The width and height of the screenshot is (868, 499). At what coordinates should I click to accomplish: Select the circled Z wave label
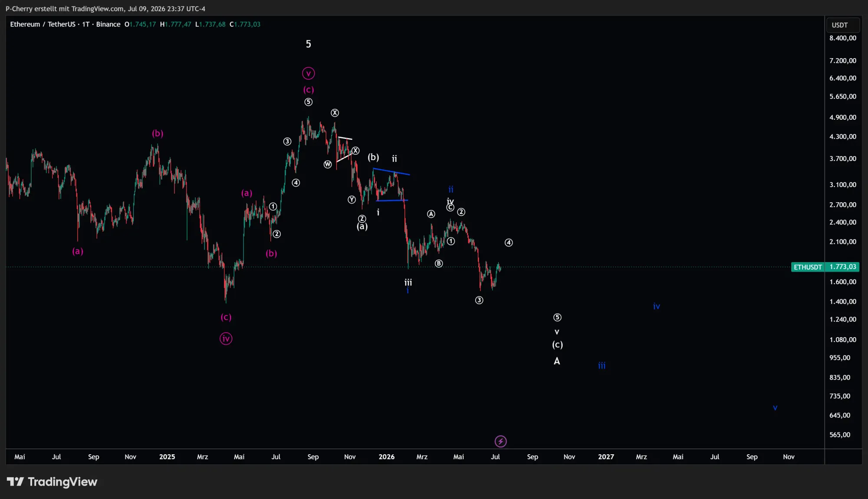[x=362, y=219]
